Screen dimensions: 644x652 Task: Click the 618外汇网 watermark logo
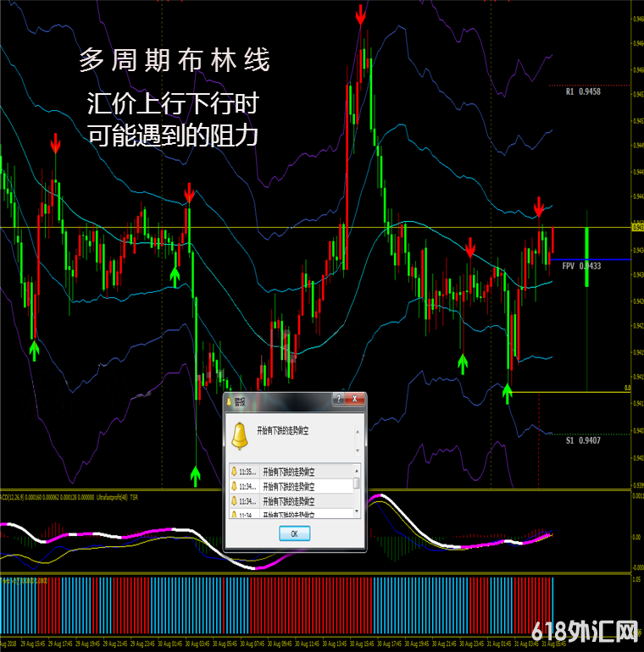coord(585,631)
